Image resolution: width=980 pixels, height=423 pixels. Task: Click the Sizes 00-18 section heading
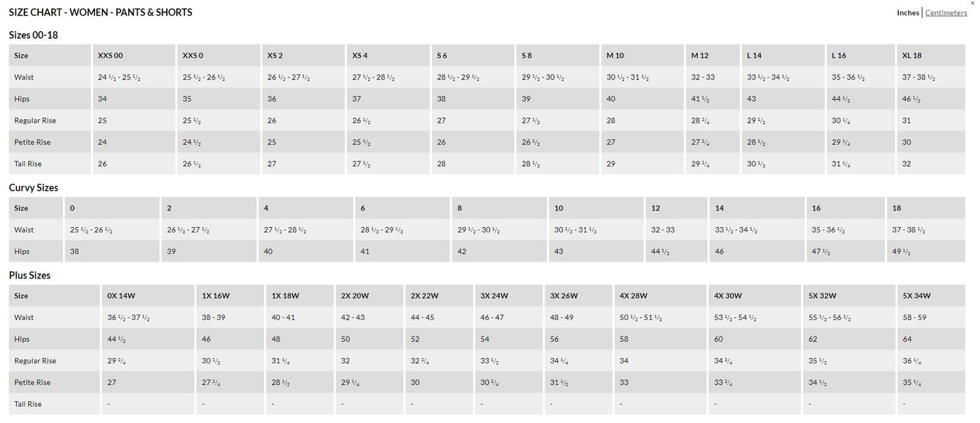33,35
